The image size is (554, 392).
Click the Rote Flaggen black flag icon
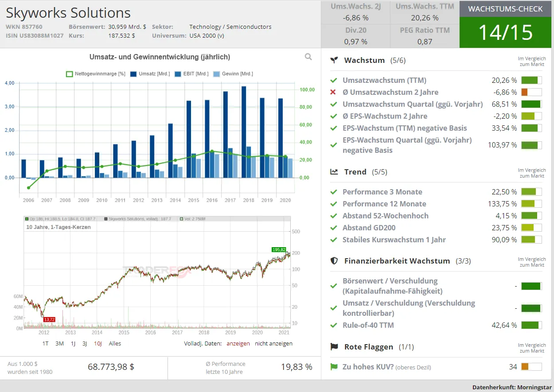pos(334,347)
